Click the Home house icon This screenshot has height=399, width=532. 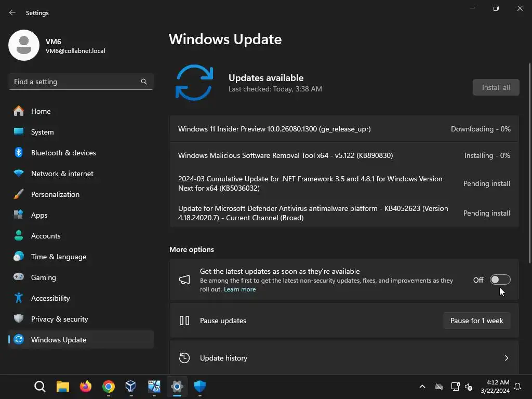[19, 111]
